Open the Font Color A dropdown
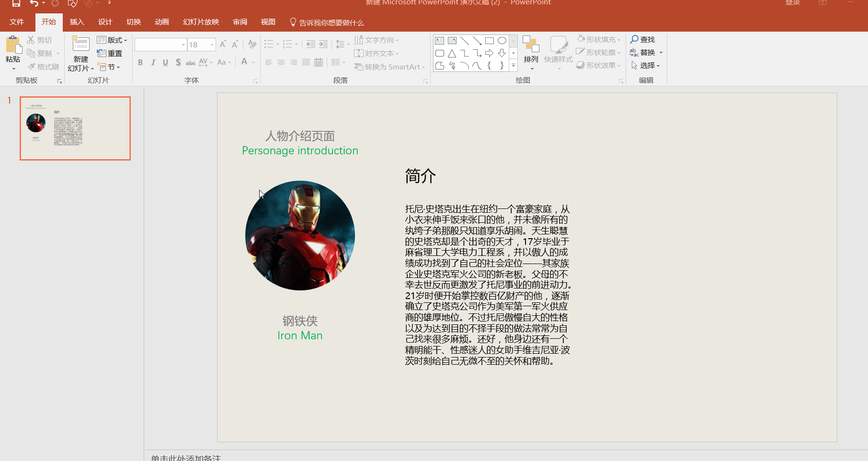Viewport: 868px width, 461px height. [253, 62]
